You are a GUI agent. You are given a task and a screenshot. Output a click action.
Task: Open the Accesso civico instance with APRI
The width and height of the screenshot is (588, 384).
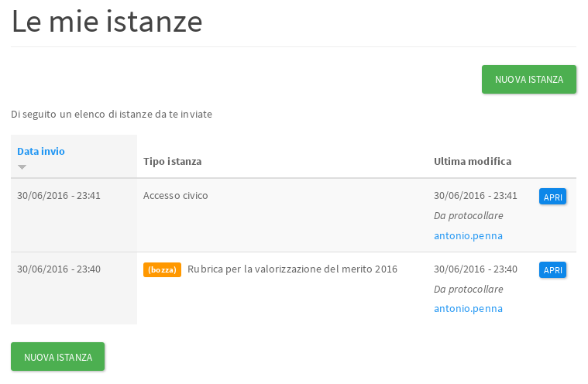coord(552,197)
